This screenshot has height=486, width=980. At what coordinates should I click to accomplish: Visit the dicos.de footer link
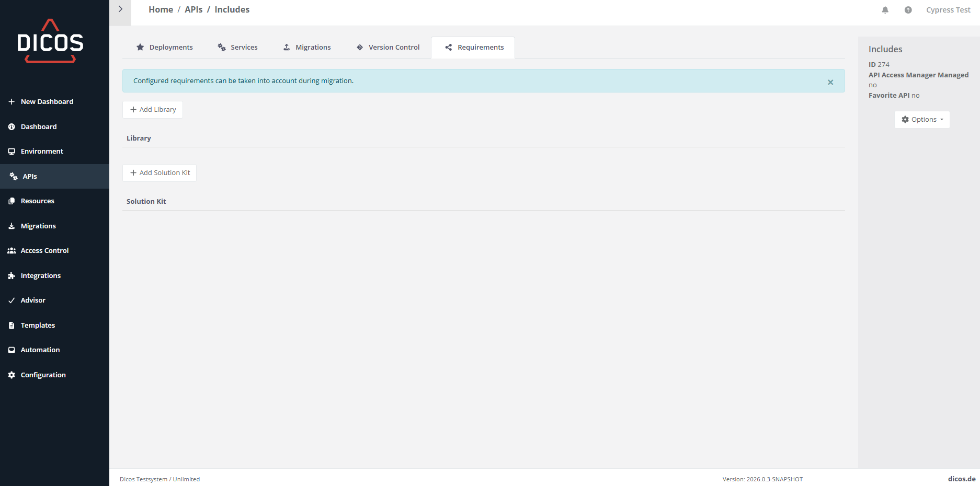pos(962,479)
